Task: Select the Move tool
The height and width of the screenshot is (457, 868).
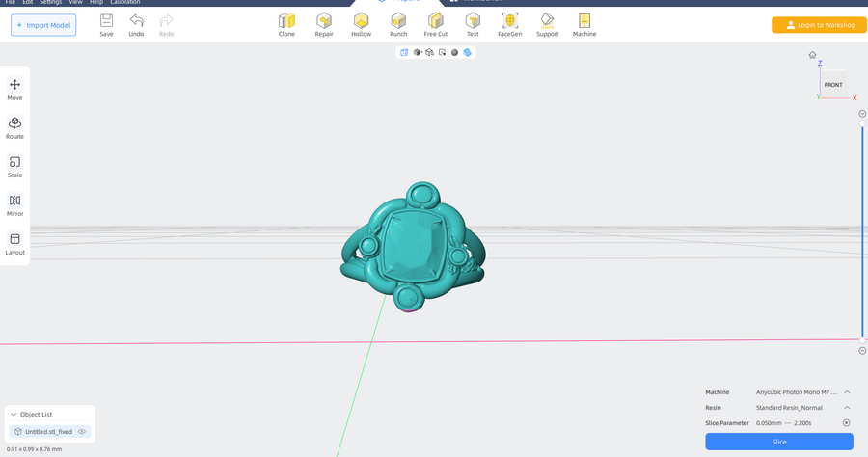Action: click(x=14, y=89)
